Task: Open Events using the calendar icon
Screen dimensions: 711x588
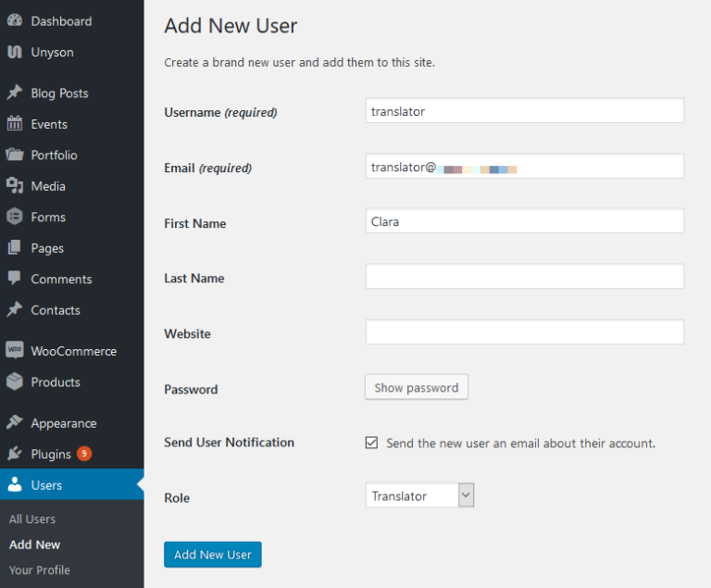Action: pos(15,124)
